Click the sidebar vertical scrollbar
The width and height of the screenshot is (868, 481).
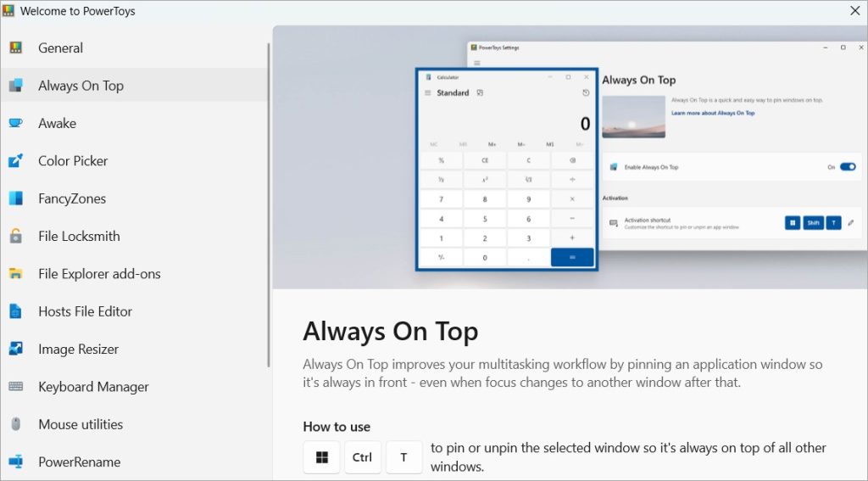click(x=269, y=205)
